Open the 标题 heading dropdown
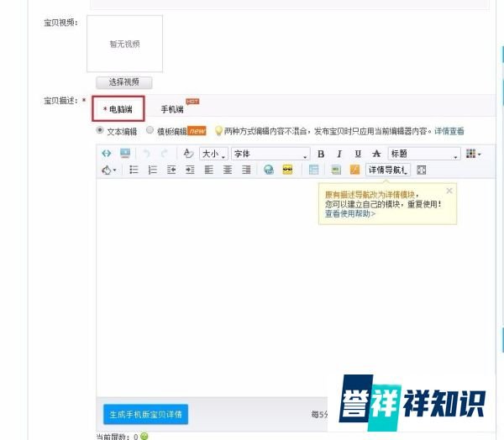504x440 pixels. [x=424, y=154]
